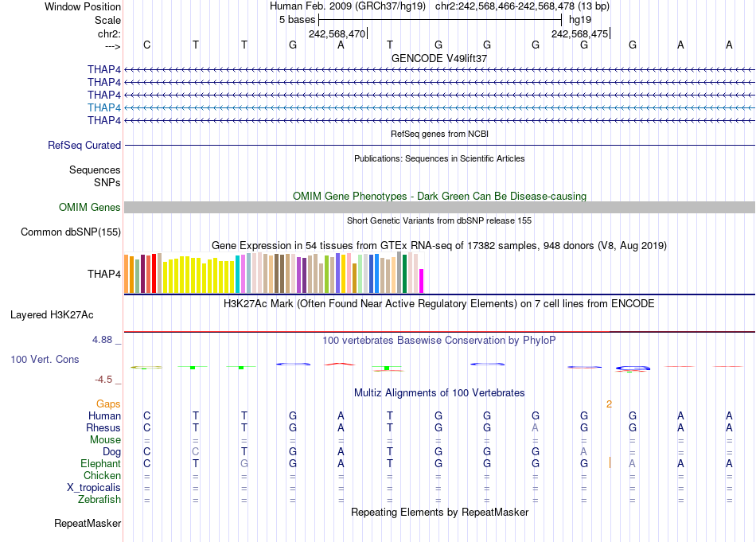The height and width of the screenshot is (542, 756).
Task: Click the 5 bases scale bar label
Action: (297, 20)
